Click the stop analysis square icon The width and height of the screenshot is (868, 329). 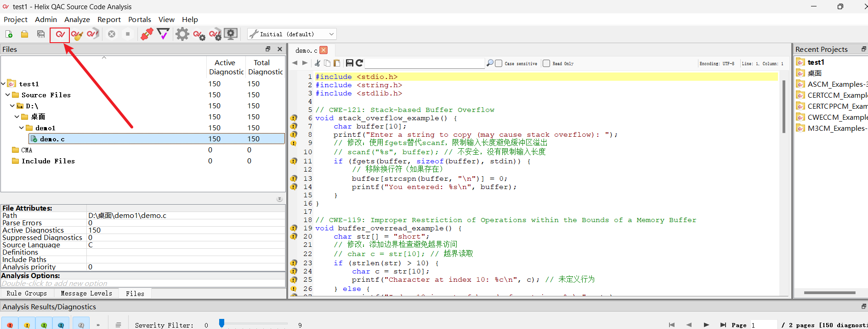coord(128,34)
